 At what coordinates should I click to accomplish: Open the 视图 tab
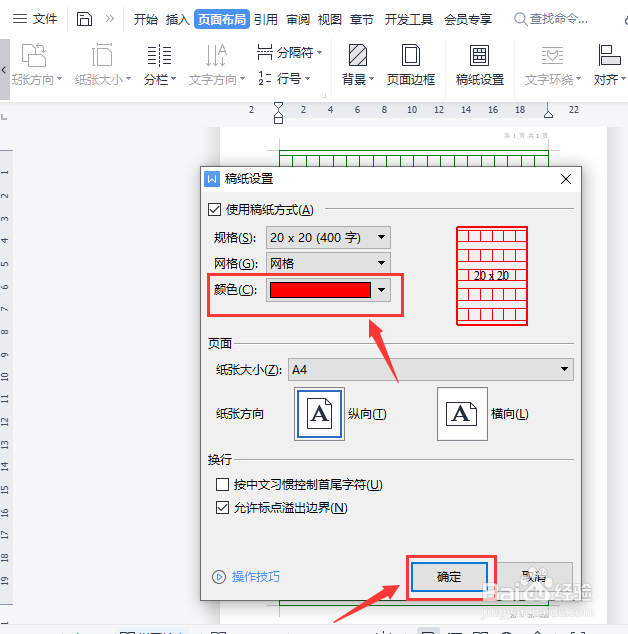330,19
